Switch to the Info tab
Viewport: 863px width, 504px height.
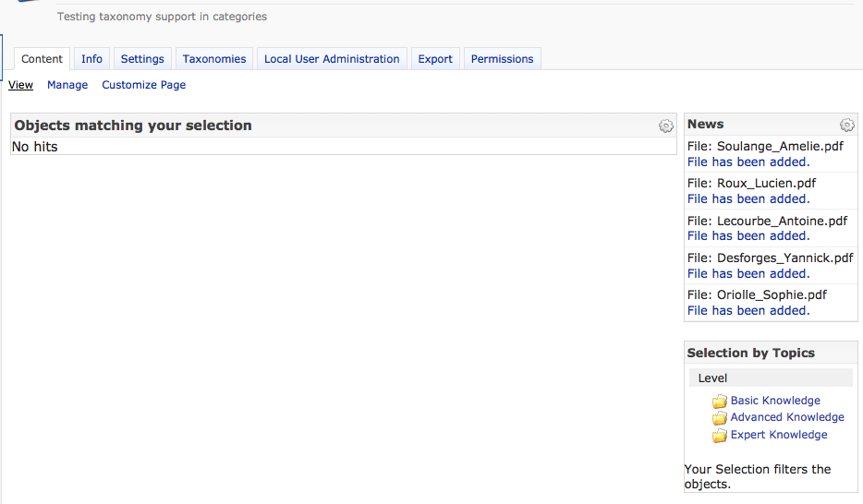[91, 59]
